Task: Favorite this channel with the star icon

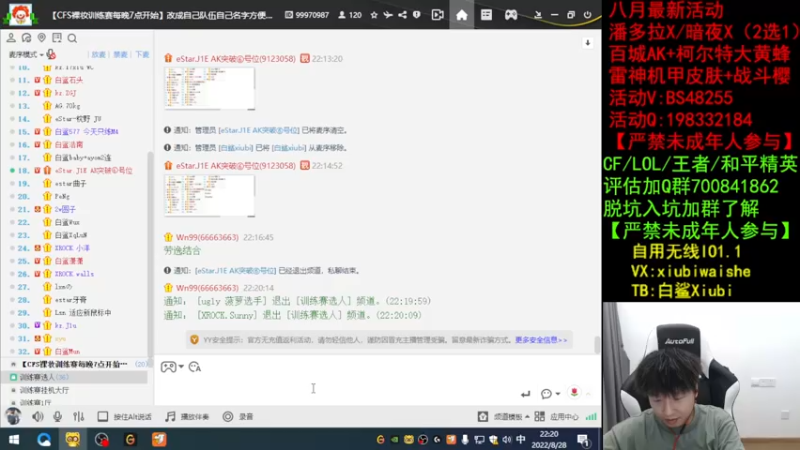Action: click(374, 15)
